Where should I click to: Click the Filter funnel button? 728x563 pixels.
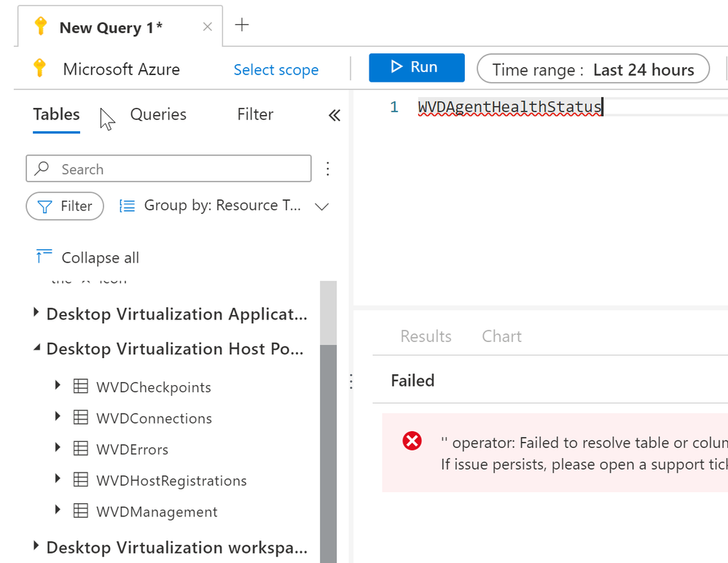[x=65, y=206]
